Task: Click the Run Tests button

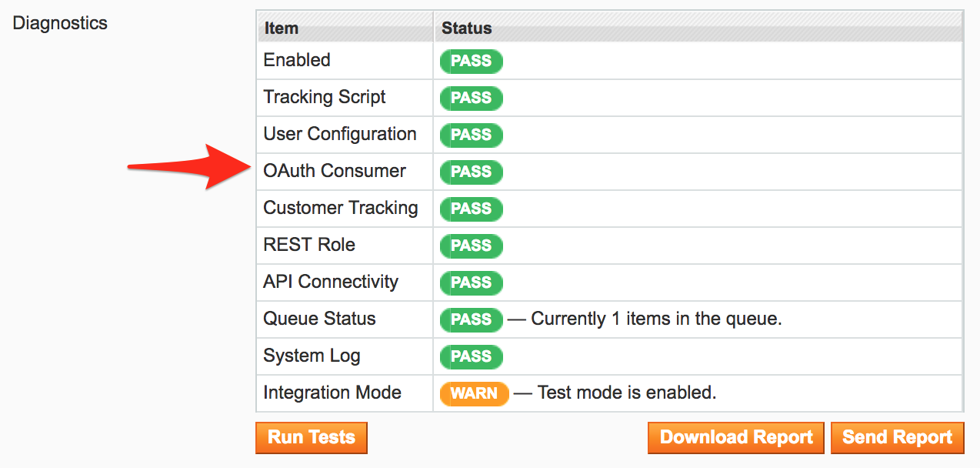Action: point(312,437)
